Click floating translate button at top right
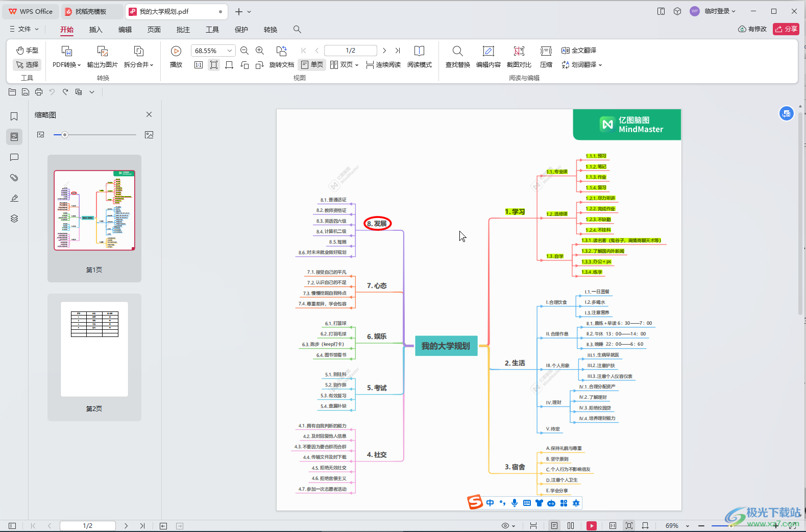This screenshot has width=806, height=532. [x=787, y=113]
